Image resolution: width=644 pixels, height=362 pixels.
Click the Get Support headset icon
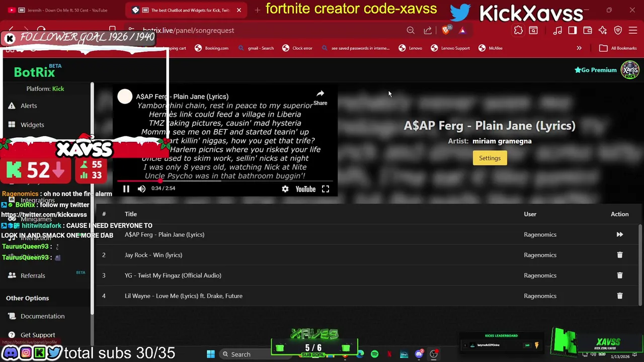point(12,335)
